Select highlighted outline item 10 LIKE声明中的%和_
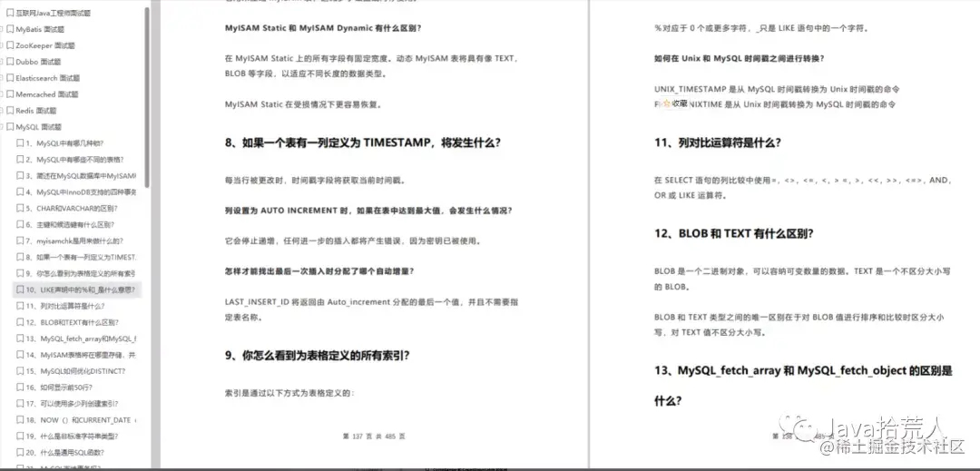The height and width of the screenshot is (471, 980). pyautogui.click(x=77, y=289)
